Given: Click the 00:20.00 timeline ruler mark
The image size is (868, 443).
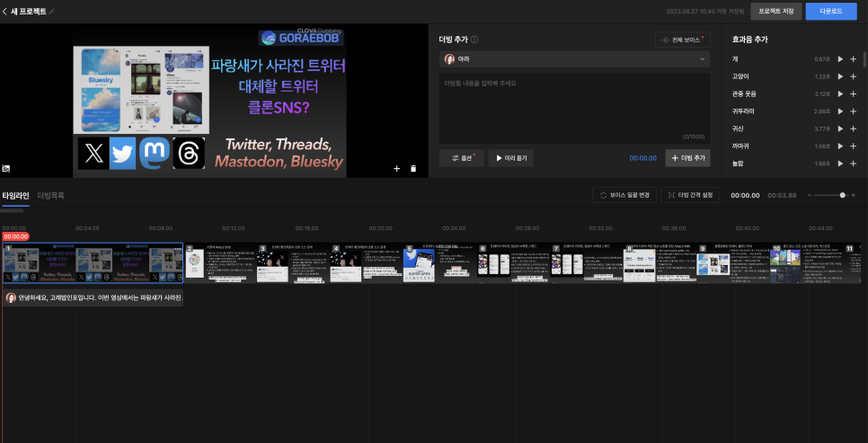Looking at the screenshot, I should click(x=380, y=228).
